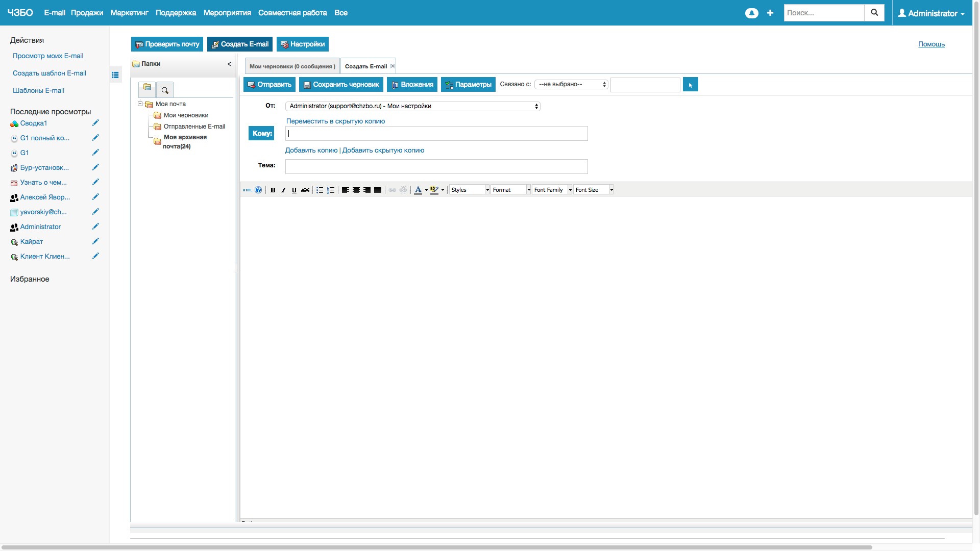Insert a numbered list
Image resolution: width=980 pixels, height=551 pixels.
coord(331,190)
